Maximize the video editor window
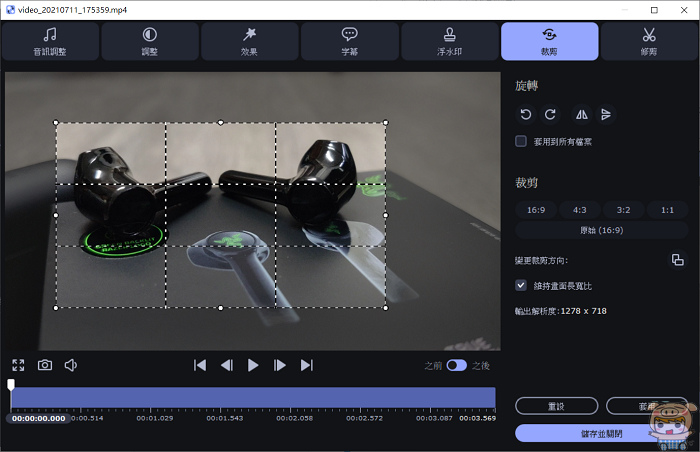This screenshot has width=700, height=452. pyautogui.click(x=654, y=10)
